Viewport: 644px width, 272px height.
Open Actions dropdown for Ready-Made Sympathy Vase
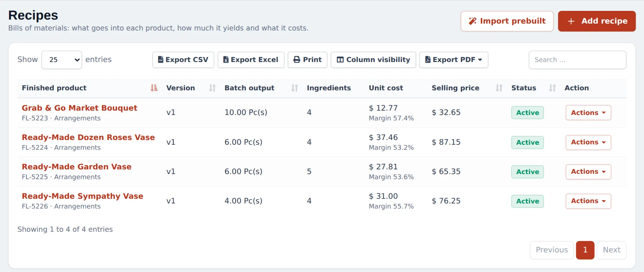pos(588,201)
